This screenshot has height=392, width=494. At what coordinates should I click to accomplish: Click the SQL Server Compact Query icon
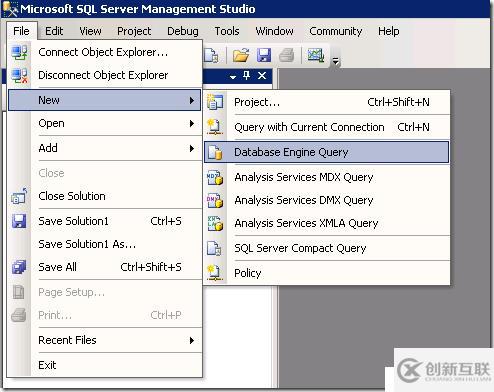point(214,248)
